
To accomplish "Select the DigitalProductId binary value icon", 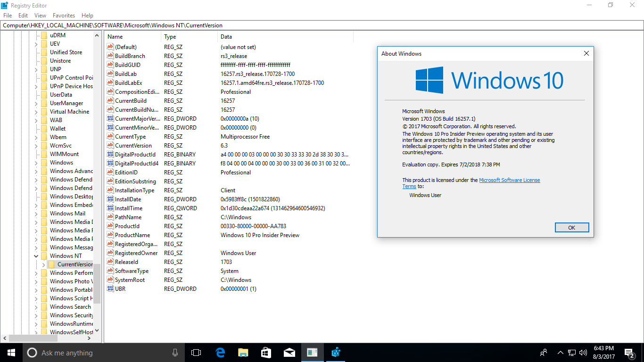I will tap(110, 154).
